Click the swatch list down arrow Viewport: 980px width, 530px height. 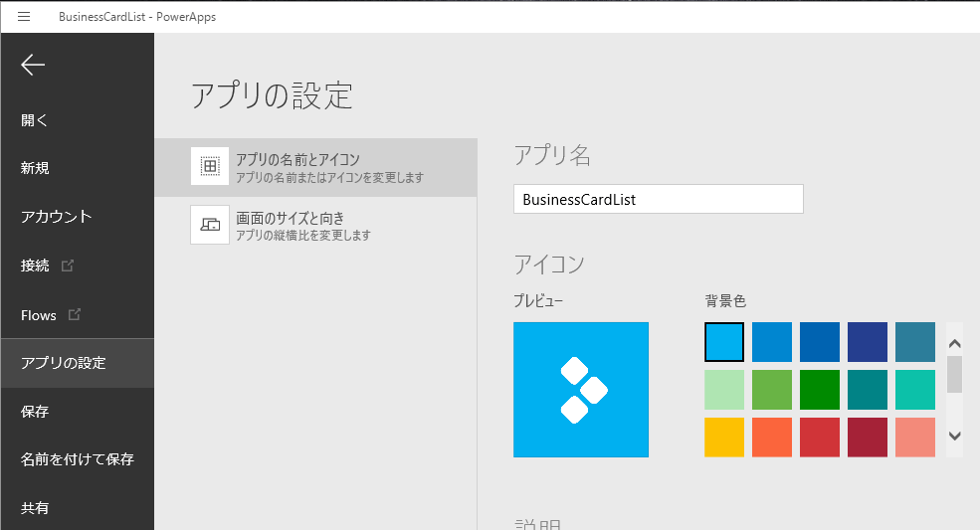point(954,437)
